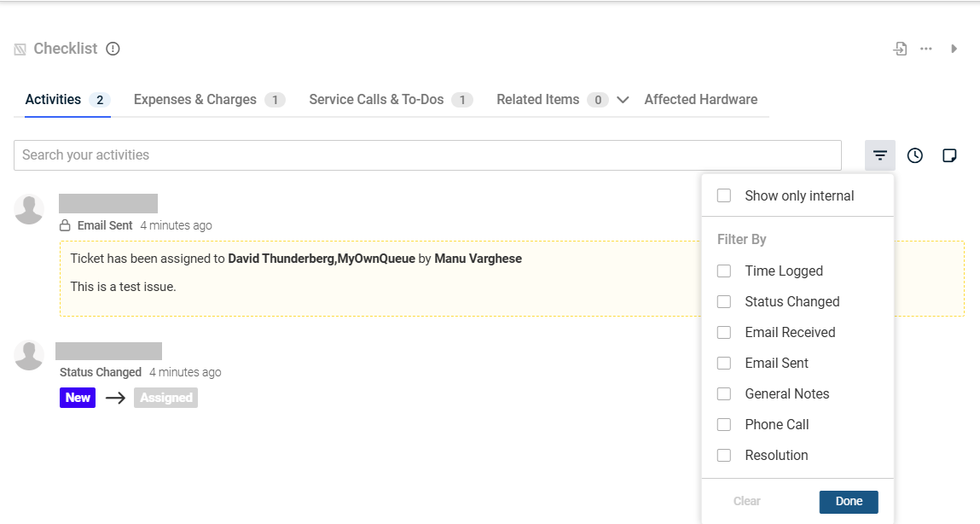Screen dimensions: 980x524
Task: Enable the Show only internal checkbox
Action: point(724,195)
